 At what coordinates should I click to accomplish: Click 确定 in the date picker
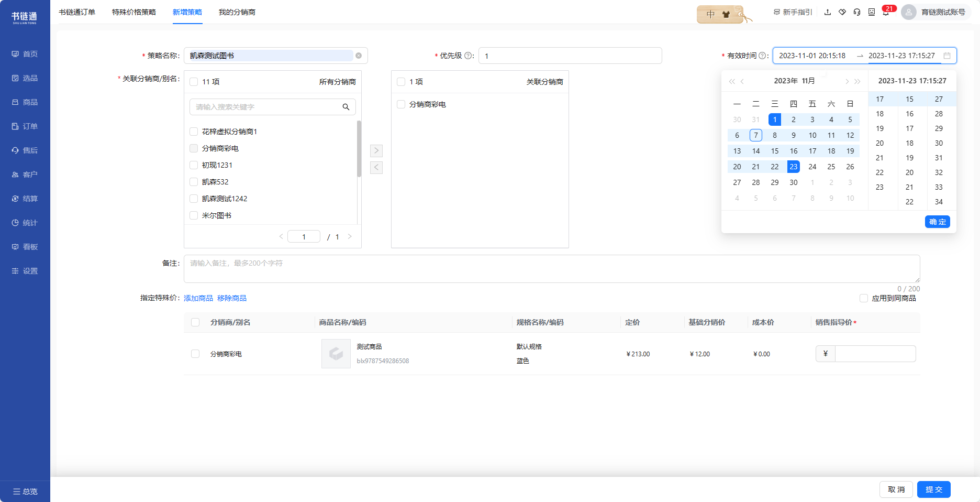coord(938,222)
